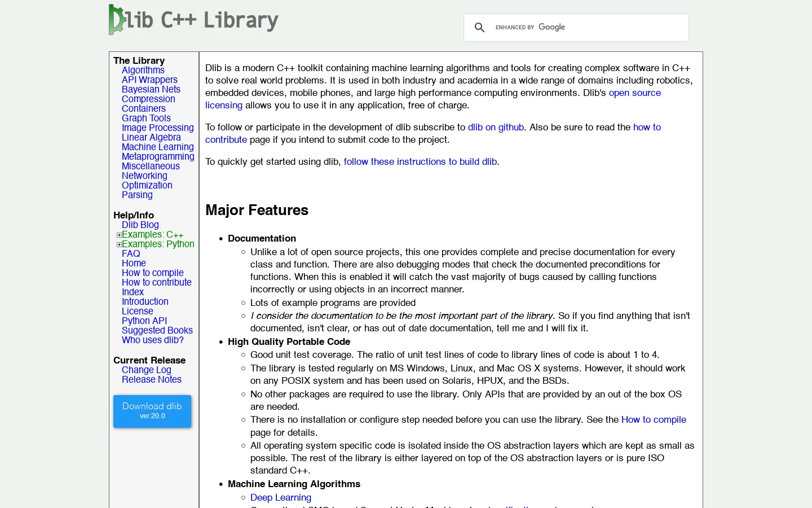
Task: Click the Home link
Action: coord(134,263)
